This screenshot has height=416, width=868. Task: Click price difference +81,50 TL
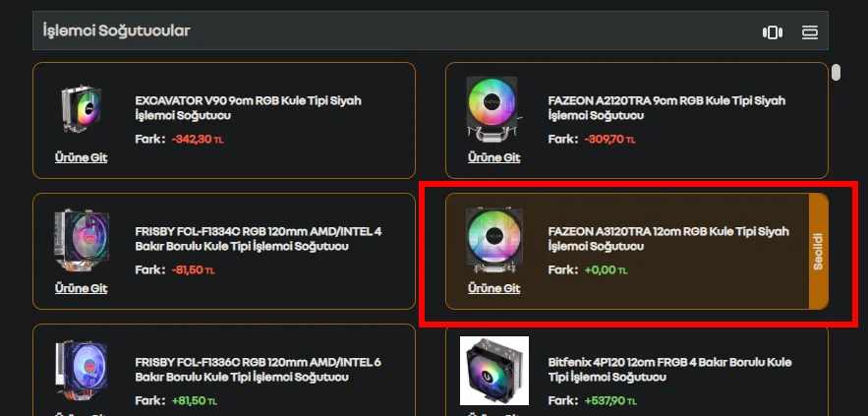click(195, 400)
